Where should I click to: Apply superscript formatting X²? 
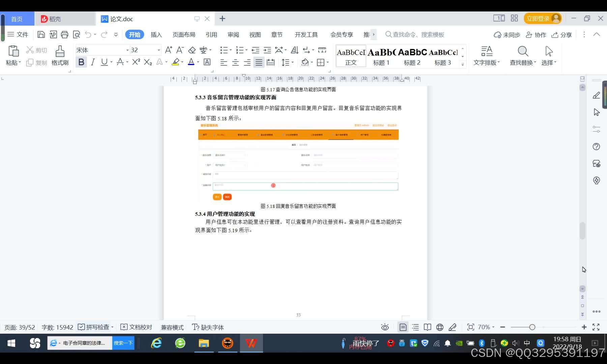coord(136,62)
